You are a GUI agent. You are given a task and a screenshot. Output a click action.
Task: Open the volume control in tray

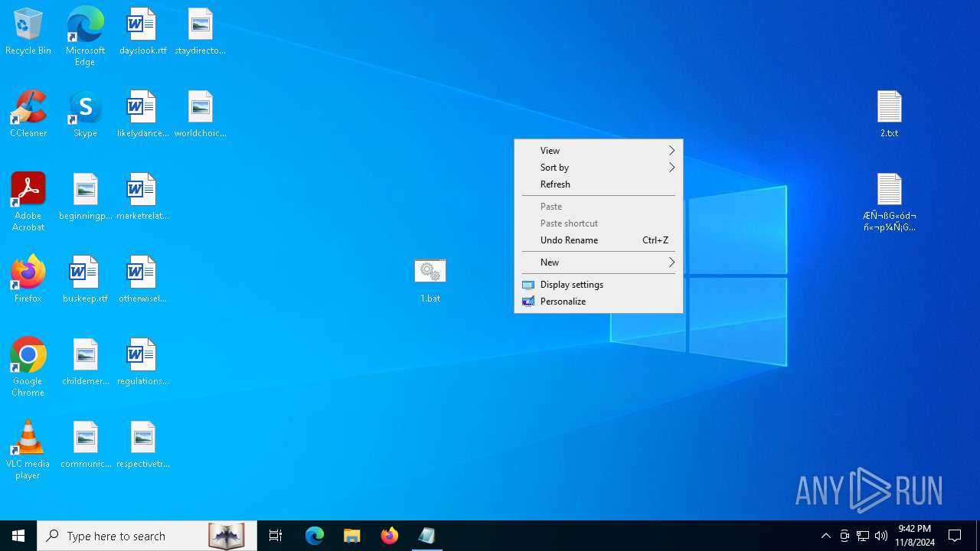(881, 536)
